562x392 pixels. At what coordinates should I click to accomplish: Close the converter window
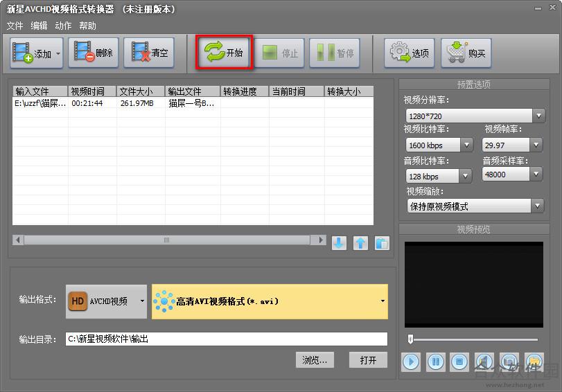click(x=553, y=8)
